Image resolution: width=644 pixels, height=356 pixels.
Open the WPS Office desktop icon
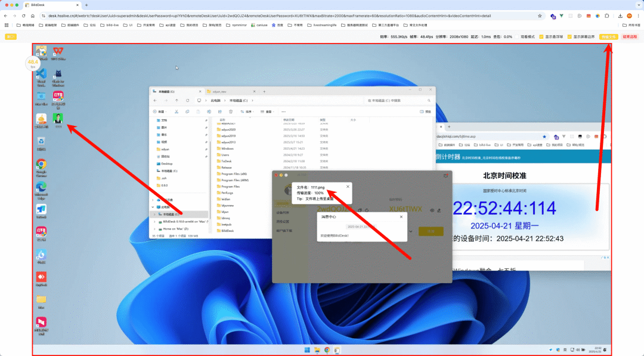click(58, 52)
